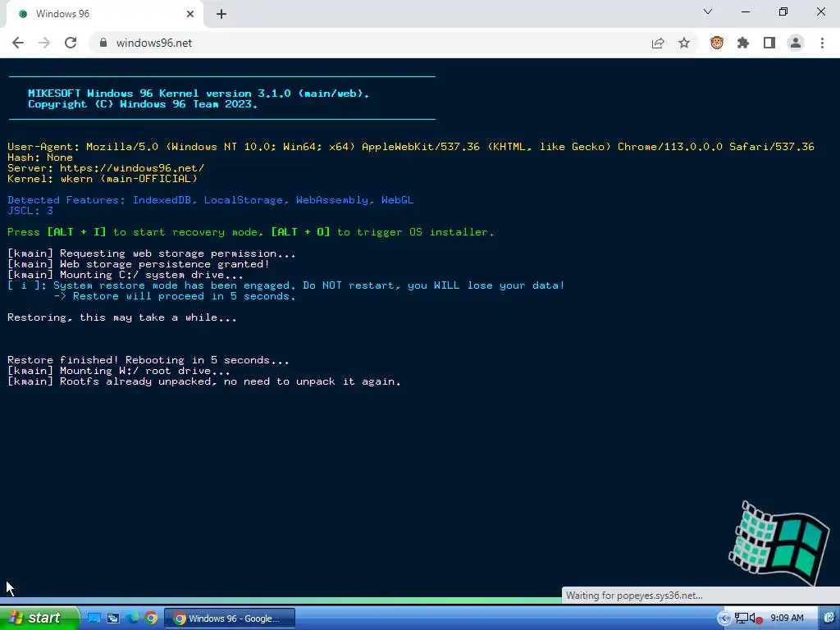Image resolution: width=840 pixels, height=630 pixels.
Task: Click 'Waiting for popeyes.sys36.net...' status text
Action: [x=634, y=596]
